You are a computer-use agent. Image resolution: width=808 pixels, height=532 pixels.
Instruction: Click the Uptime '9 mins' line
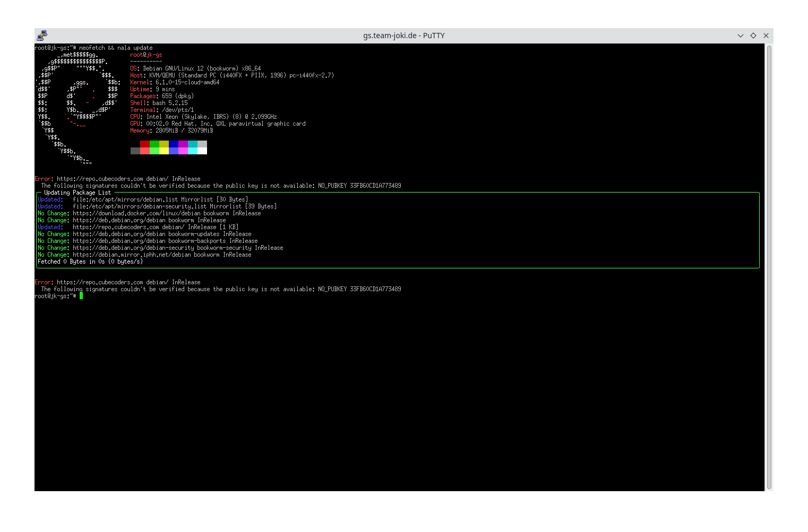pos(152,89)
